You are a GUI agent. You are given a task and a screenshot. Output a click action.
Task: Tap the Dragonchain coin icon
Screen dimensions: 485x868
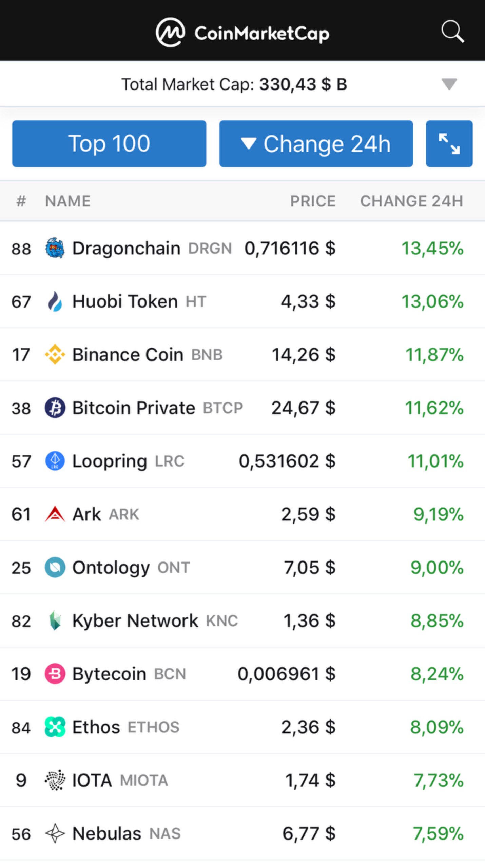(x=55, y=248)
